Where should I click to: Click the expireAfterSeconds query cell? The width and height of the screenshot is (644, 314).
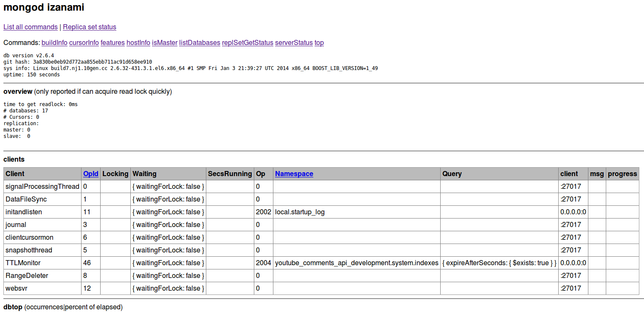tap(499, 263)
